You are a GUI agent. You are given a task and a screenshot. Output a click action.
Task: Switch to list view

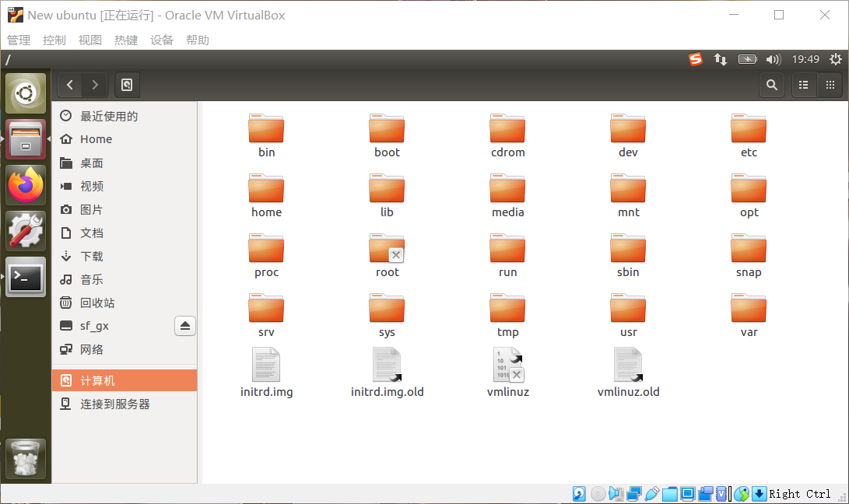click(804, 85)
